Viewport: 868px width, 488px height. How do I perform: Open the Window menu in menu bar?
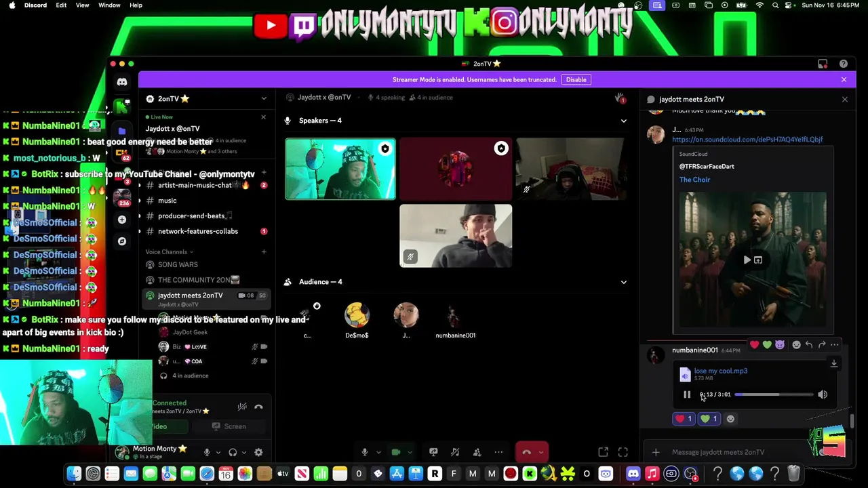[x=109, y=5]
